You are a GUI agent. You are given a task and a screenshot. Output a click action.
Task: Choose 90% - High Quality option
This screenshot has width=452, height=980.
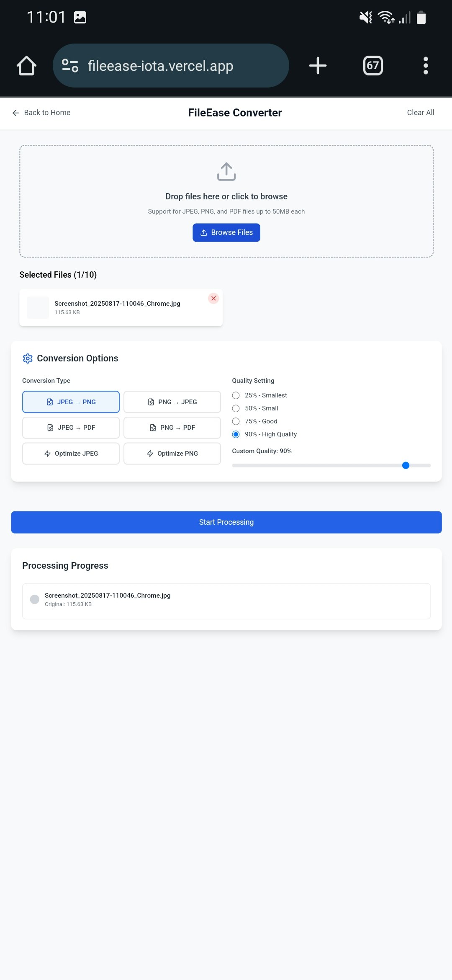(236, 434)
